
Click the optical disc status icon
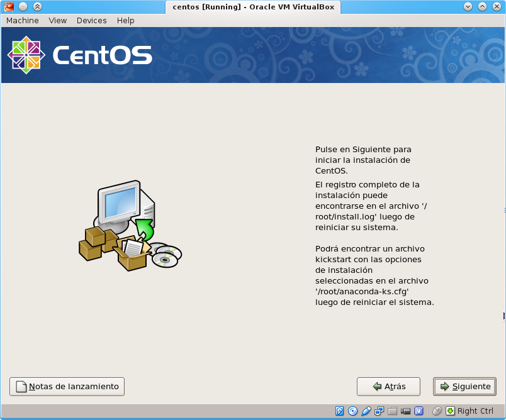[x=352, y=411]
